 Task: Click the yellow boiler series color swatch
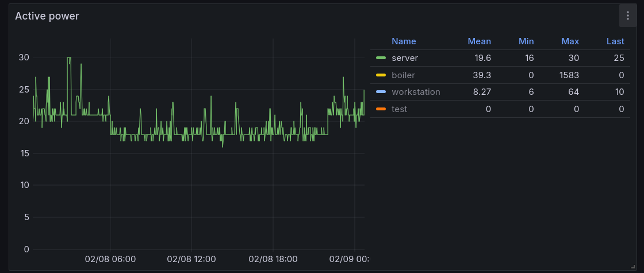tap(381, 75)
